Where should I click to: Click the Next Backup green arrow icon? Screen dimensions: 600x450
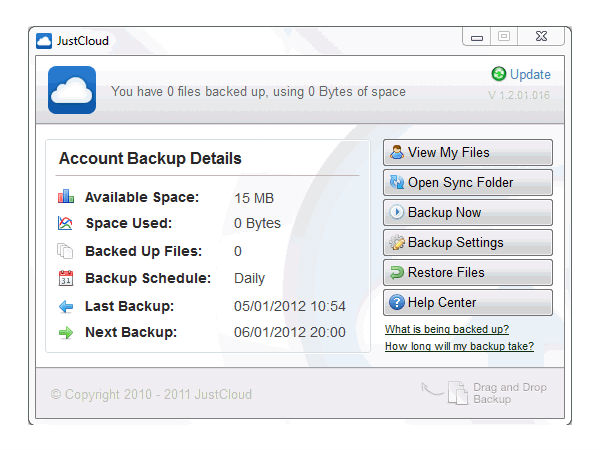pyautogui.click(x=66, y=333)
